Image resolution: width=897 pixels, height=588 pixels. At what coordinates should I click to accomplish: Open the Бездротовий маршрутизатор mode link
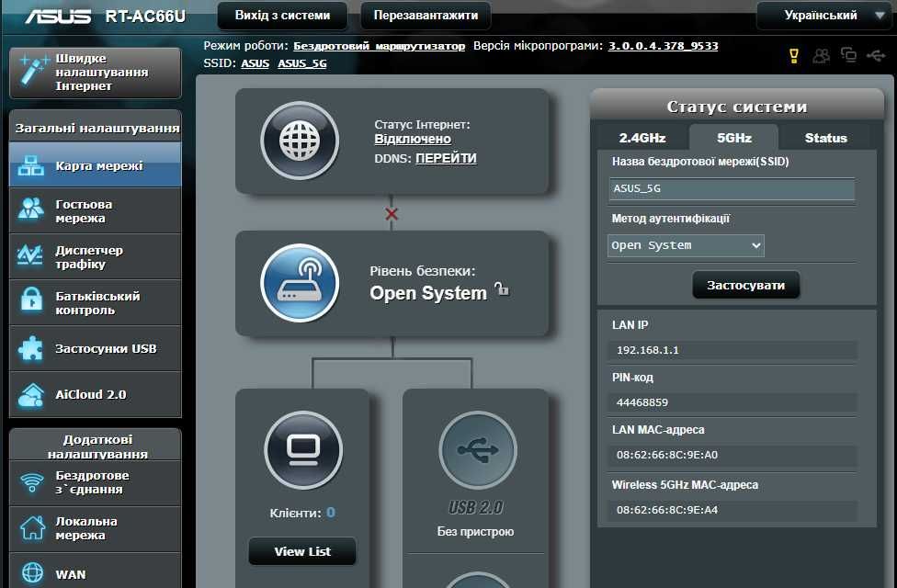(x=380, y=46)
